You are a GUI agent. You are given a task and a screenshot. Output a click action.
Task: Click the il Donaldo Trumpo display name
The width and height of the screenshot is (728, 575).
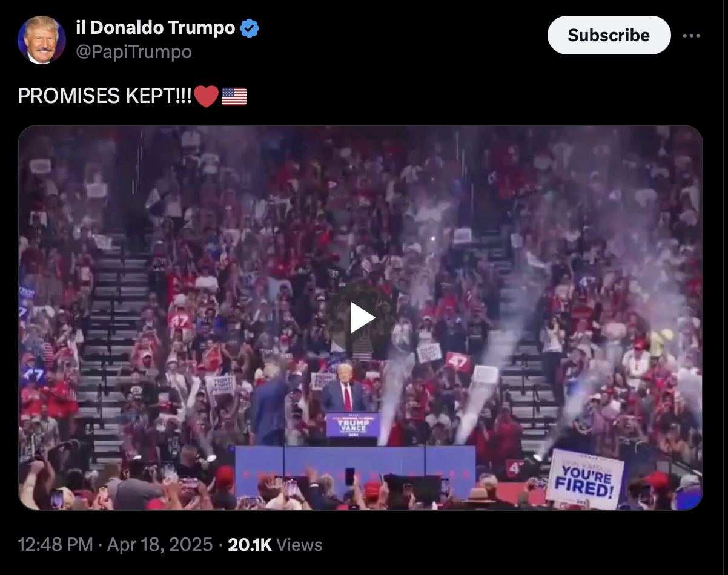click(155, 27)
